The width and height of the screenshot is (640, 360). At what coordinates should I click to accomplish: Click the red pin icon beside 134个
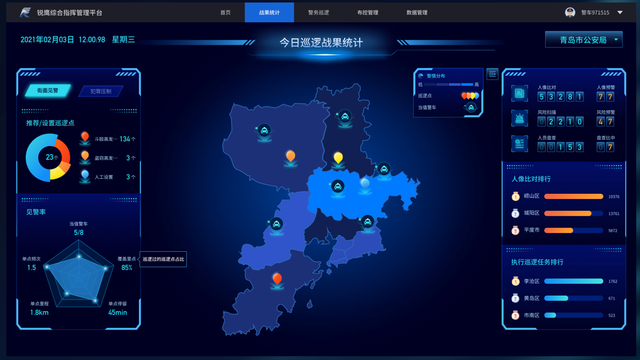85,138
